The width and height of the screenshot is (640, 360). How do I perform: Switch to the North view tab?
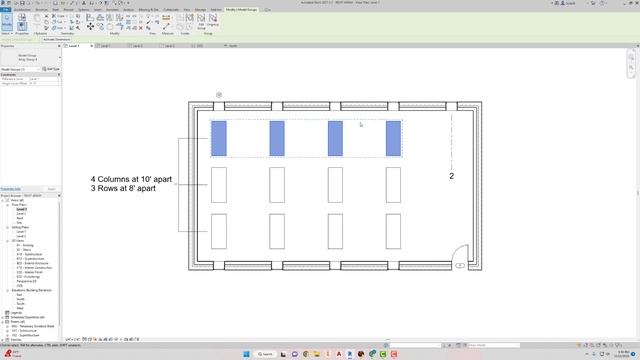233,46
